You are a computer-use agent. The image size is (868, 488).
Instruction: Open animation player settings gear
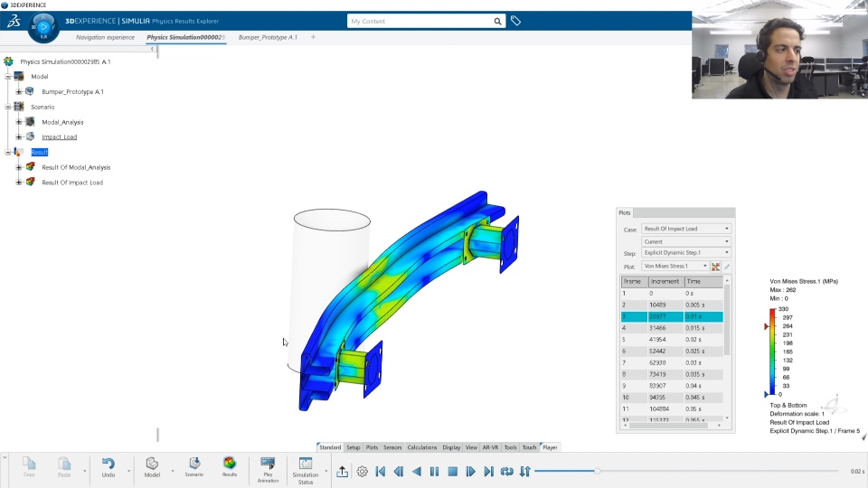362,472
